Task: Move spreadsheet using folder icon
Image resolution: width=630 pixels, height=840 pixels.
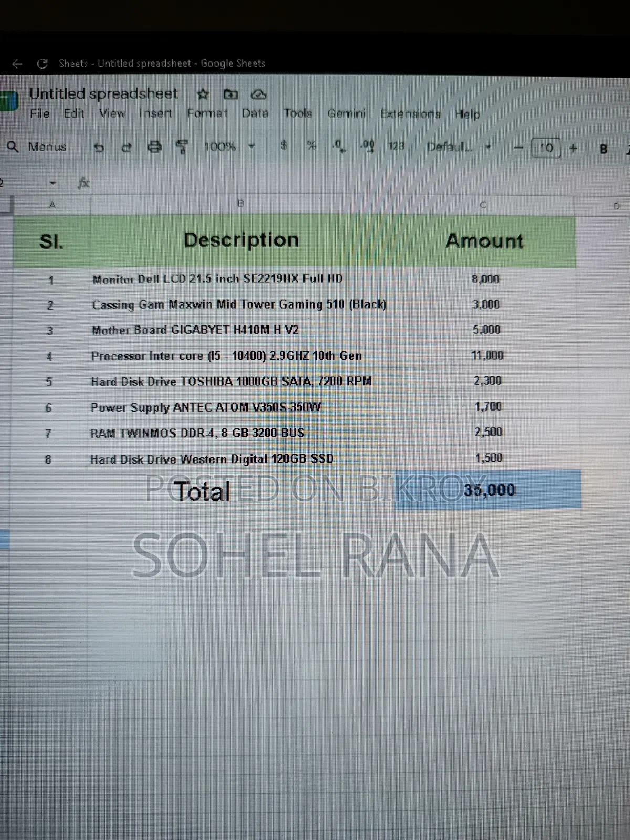Action: point(230,94)
